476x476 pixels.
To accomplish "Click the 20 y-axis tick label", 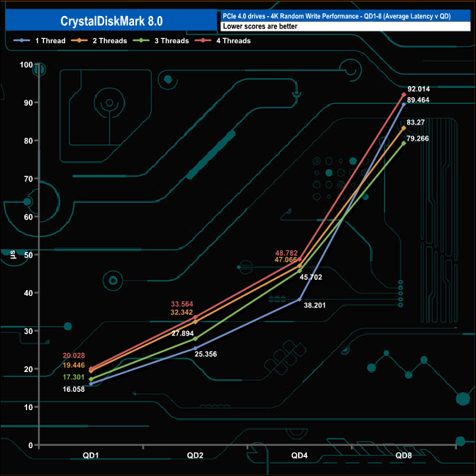I will 29,369.
